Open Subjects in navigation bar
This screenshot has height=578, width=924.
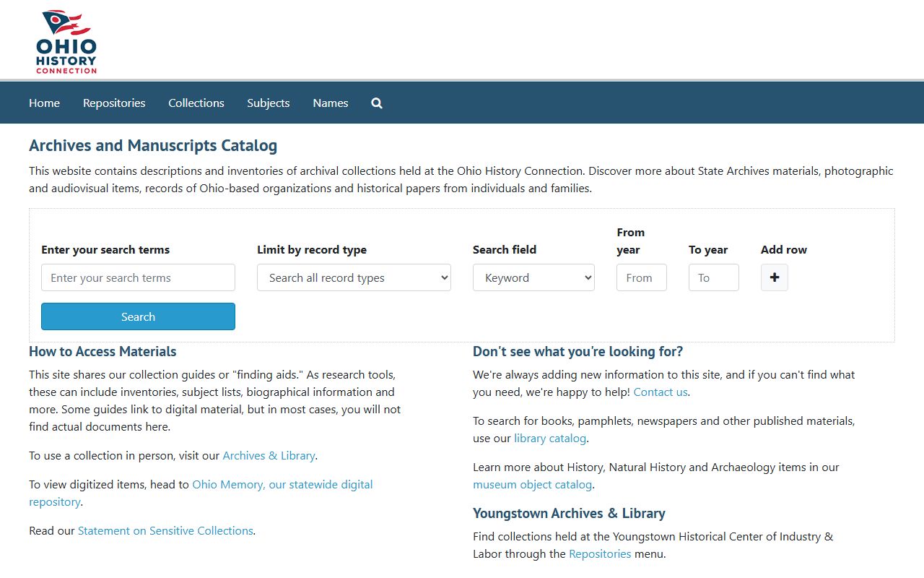pos(269,103)
